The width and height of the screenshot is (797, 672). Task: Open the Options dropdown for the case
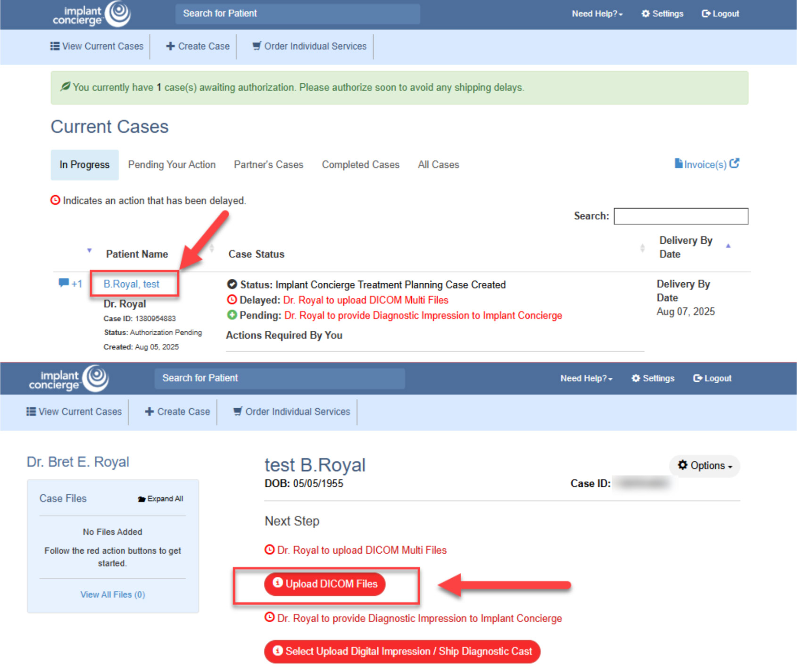705,466
